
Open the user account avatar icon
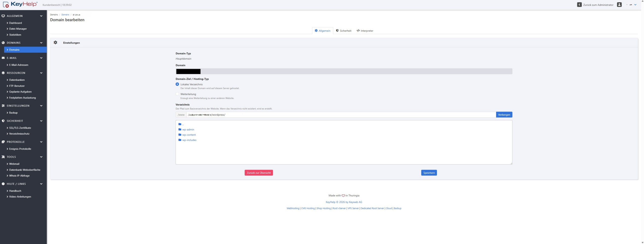619,5
